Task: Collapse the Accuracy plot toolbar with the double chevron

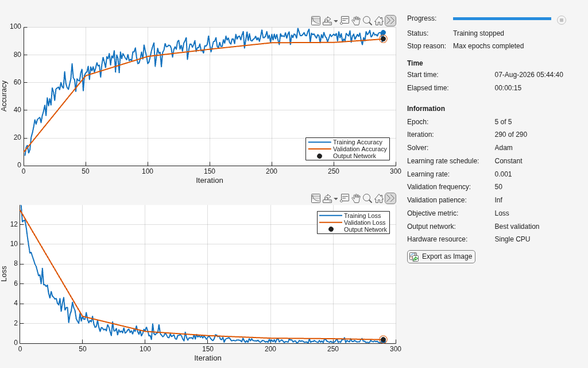Action: (390, 21)
